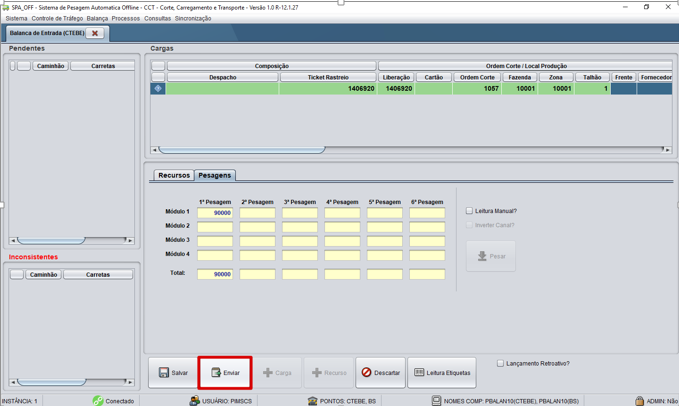This screenshot has width=679, height=406.
Task: Click the Total 1ª Pesagem field
Action: 215,274
